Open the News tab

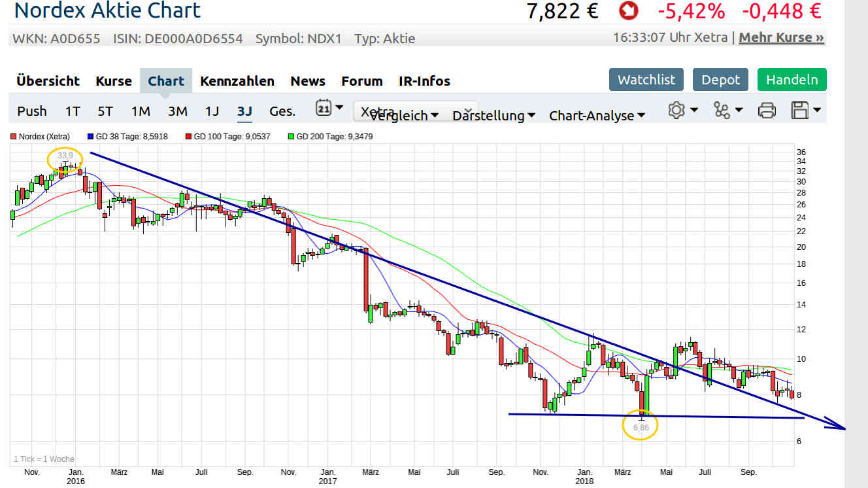point(308,81)
